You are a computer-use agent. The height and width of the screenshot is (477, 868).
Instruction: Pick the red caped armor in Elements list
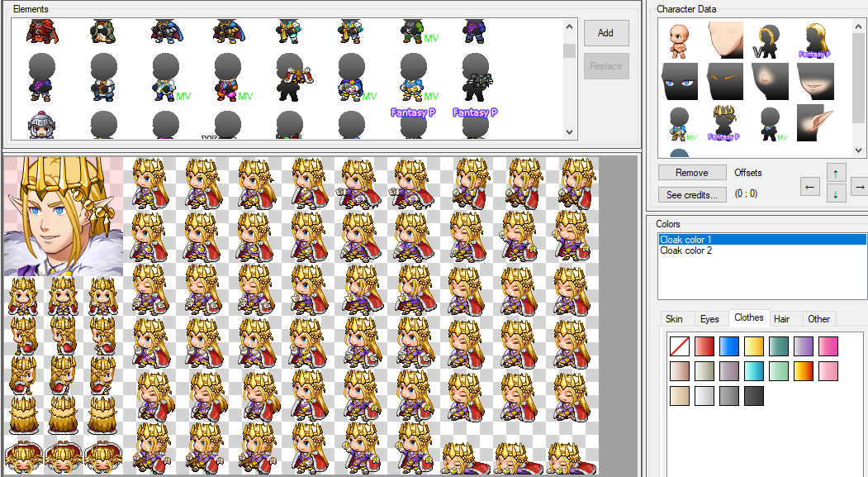[x=42, y=31]
